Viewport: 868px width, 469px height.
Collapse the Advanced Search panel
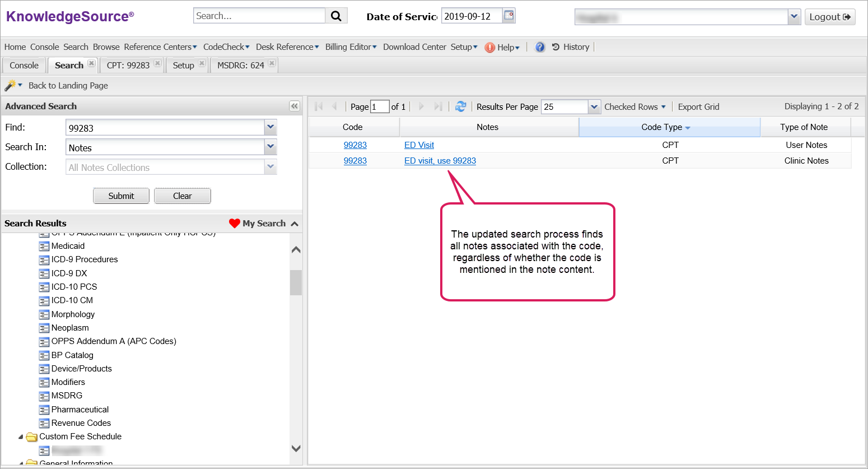295,106
